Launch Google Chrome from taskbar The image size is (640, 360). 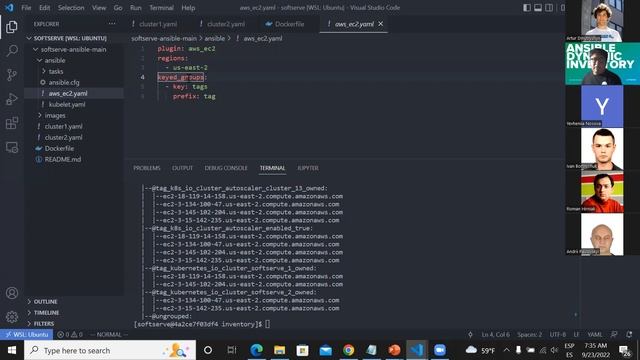tap(349, 350)
